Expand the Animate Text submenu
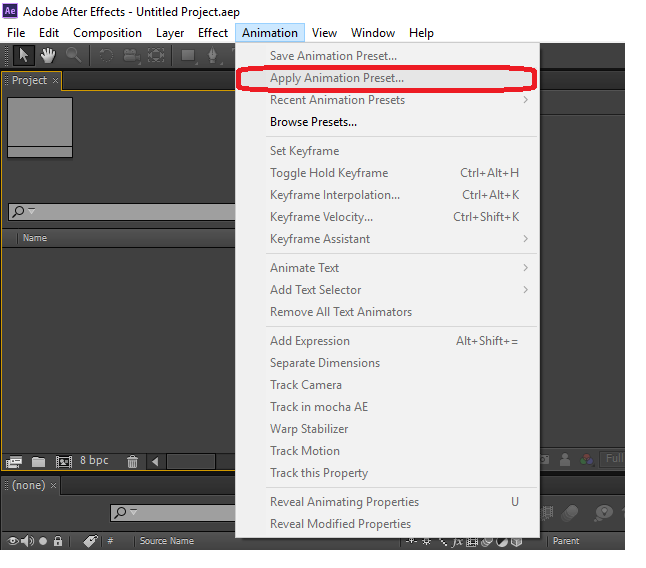 tap(389, 268)
